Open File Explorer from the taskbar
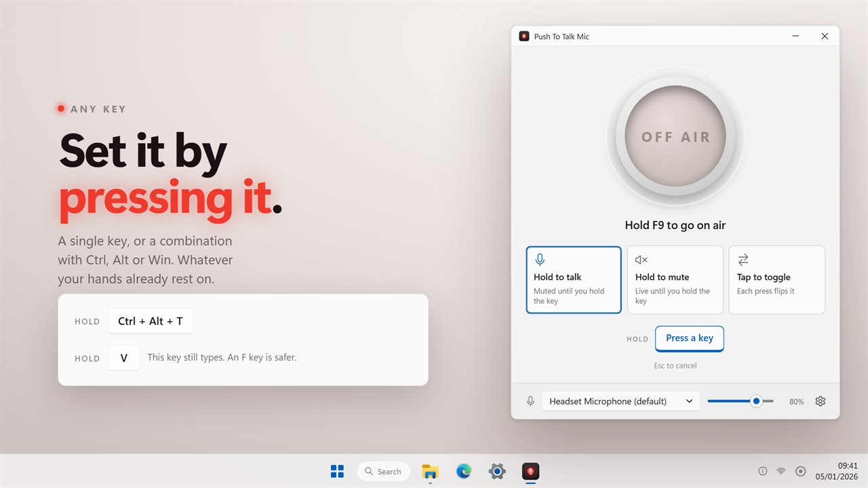The height and width of the screenshot is (488, 868). click(430, 471)
